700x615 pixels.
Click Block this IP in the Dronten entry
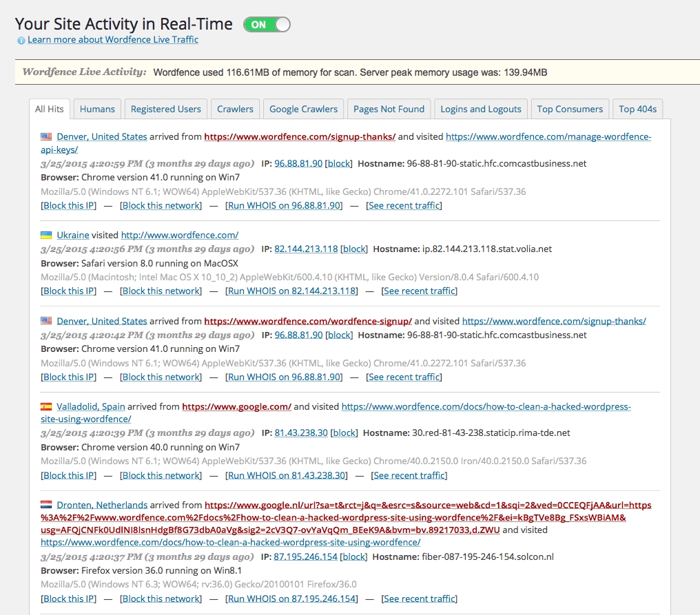tap(69, 599)
